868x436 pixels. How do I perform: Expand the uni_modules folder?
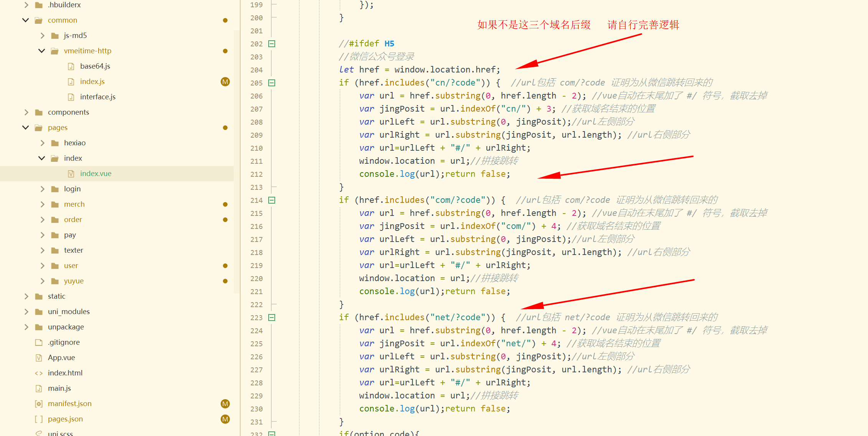point(26,312)
